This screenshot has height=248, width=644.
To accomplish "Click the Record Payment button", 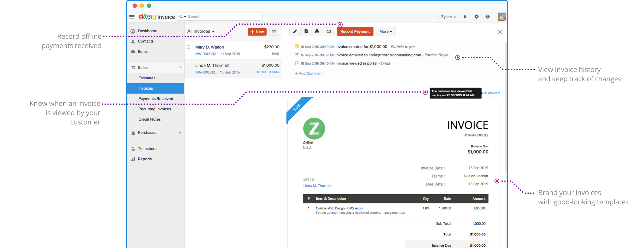I will point(355,32).
